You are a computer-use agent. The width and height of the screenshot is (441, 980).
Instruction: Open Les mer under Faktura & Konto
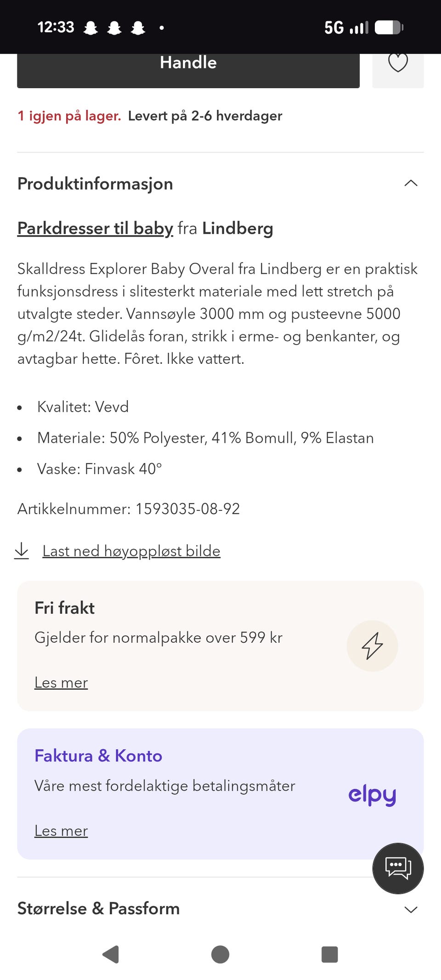[61, 831]
